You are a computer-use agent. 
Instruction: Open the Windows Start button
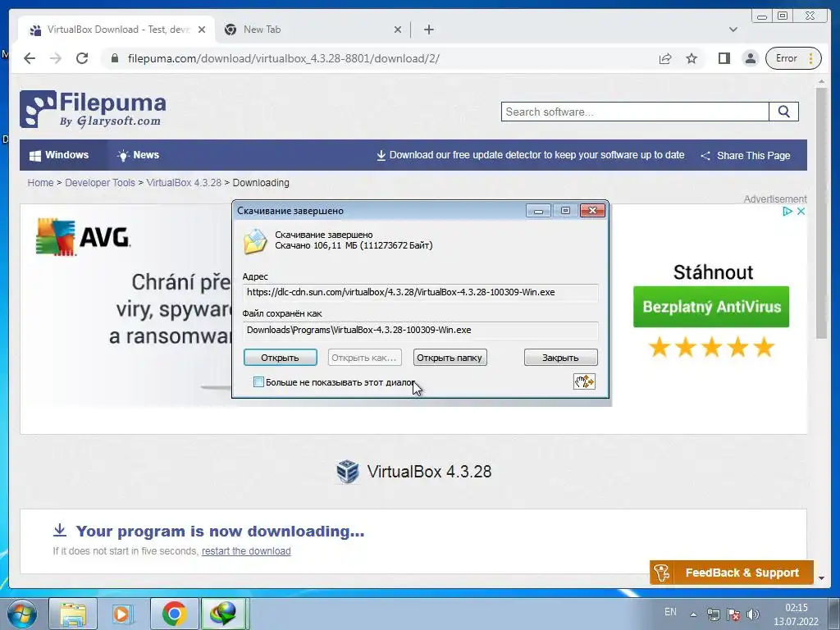21,614
